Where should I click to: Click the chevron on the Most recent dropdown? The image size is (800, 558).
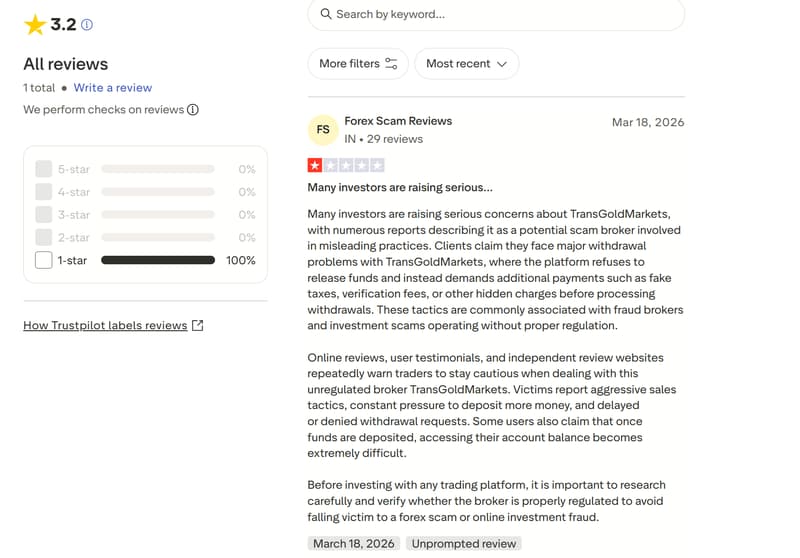coord(502,64)
